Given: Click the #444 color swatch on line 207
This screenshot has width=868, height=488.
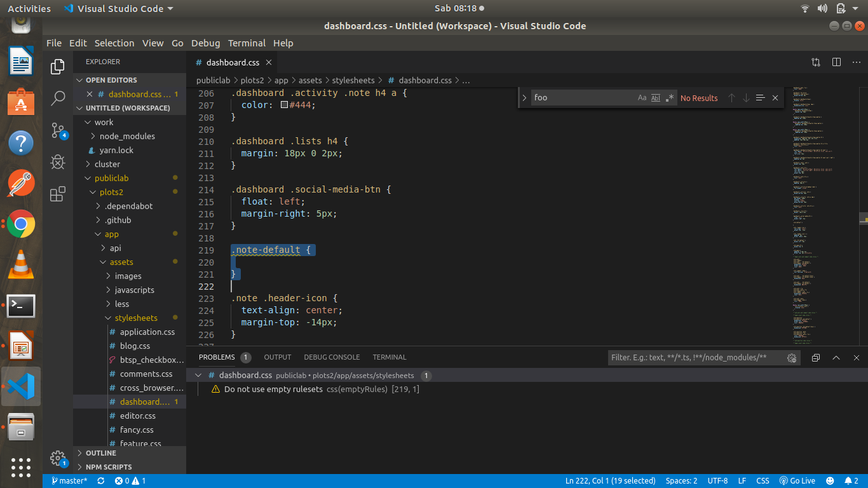Looking at the screenshot, I should click(x=285, y=105).
